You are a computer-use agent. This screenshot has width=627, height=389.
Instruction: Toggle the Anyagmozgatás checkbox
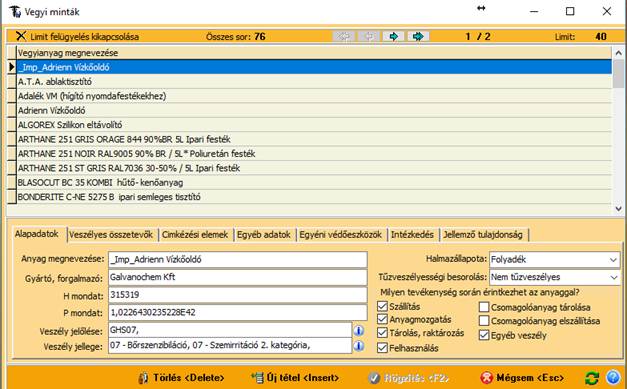coord(382,319)
